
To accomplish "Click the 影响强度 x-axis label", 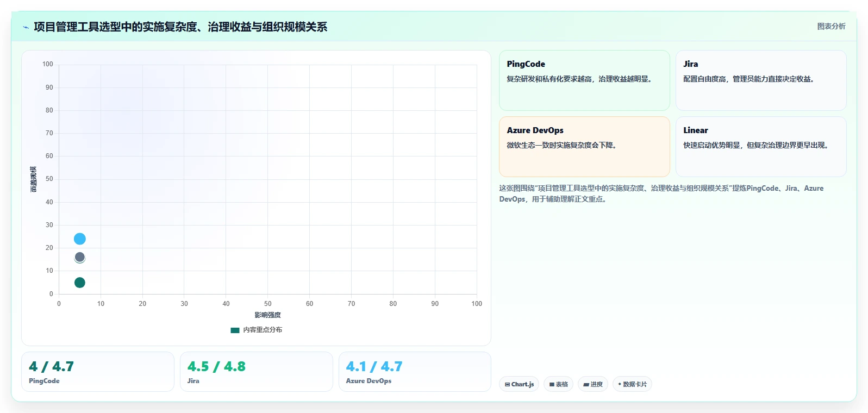I will coord(268,315).
